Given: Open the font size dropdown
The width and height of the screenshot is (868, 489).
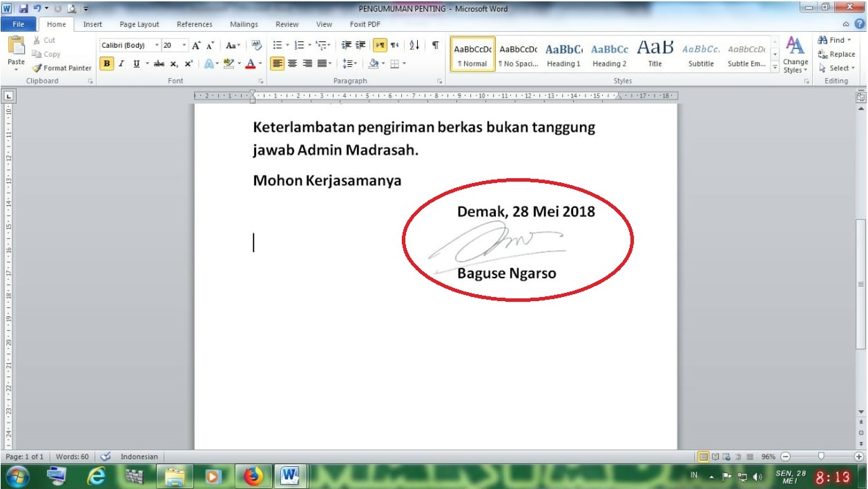Looking at the screenshot, I should click(184, 45).
